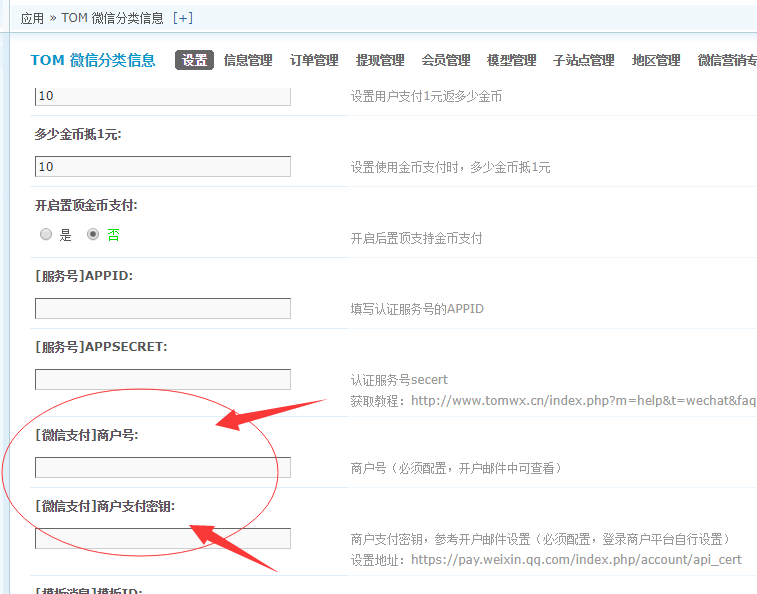Select the 地区管理 tab
The image size is (757, 594).
656,60
